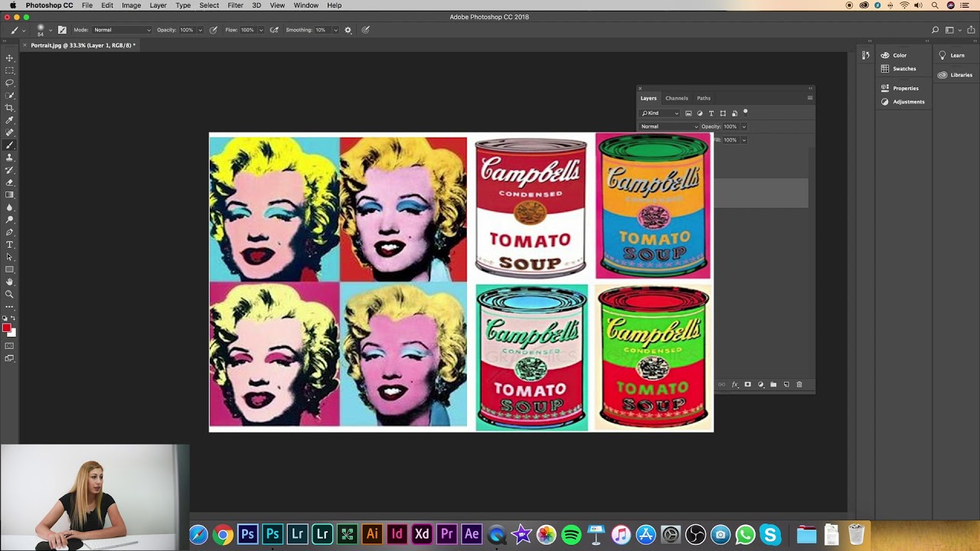Enable airbrush-style build-up
The image size is (980, 551).
pyautogui.click(x=274, y=30)
